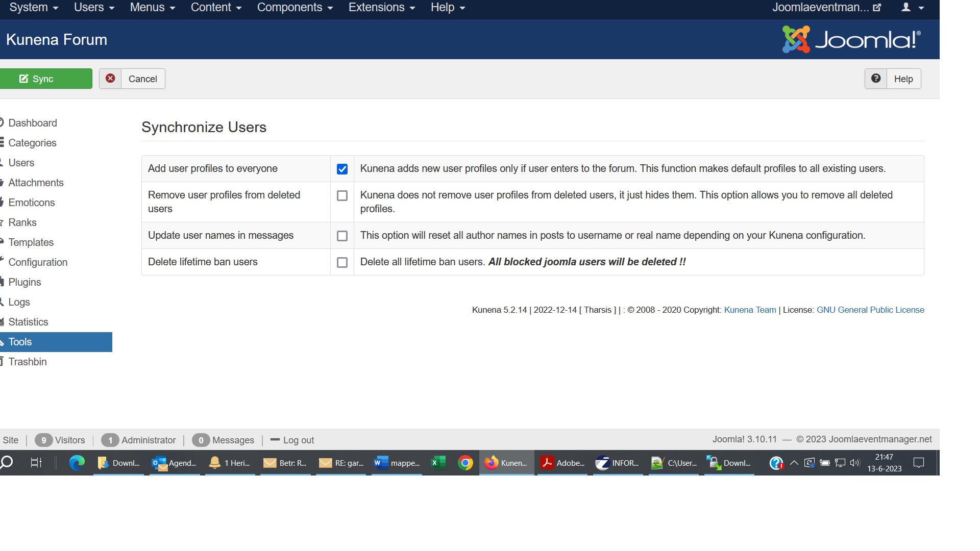Expand the System dropdown menu
The image size is (980, 551).
click(34, 8)
